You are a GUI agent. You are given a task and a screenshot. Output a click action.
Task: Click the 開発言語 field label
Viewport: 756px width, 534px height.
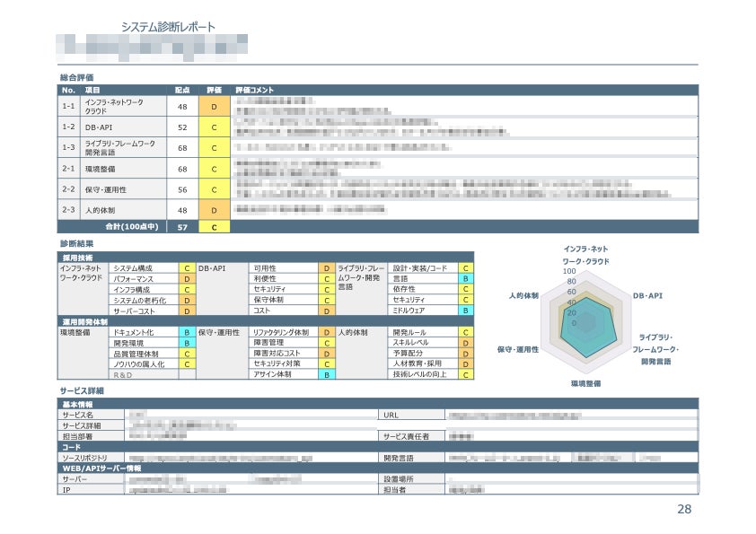pos(399,459)
